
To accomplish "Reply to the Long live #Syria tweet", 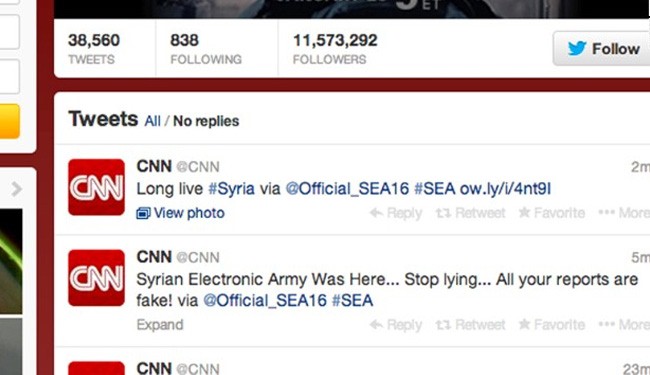I will tap(396, 213).
